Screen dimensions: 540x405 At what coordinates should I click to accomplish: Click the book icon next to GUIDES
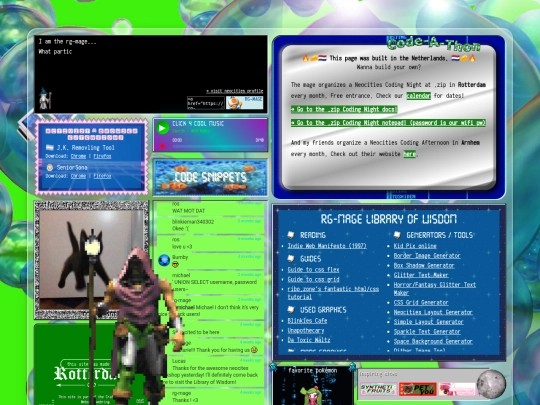tap(291, 259)
